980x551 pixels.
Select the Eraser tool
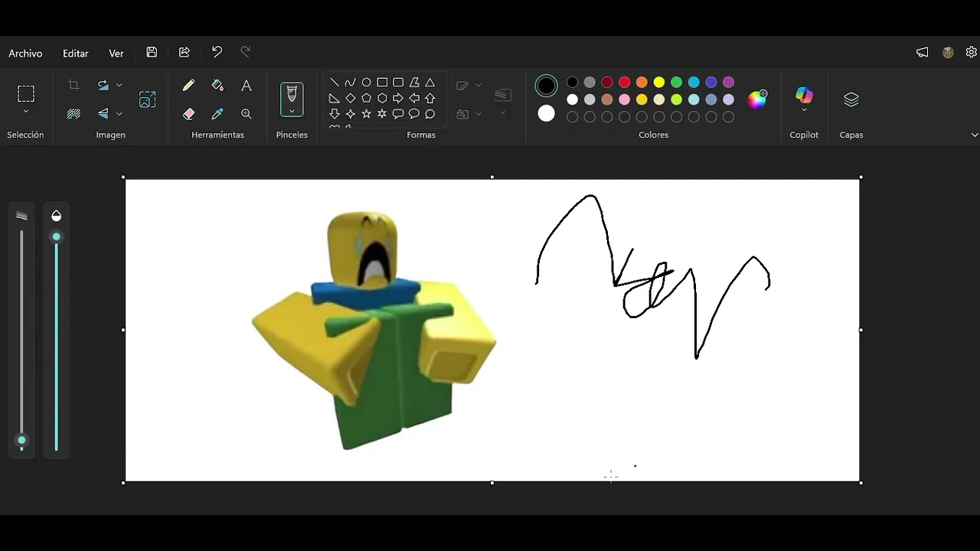(x=188, y=113)
